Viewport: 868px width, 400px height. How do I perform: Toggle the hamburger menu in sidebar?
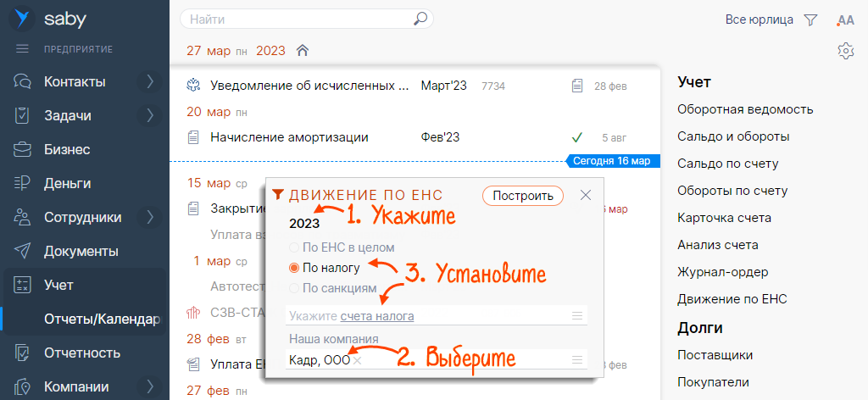pyautogui.click(x=22, y=49)
